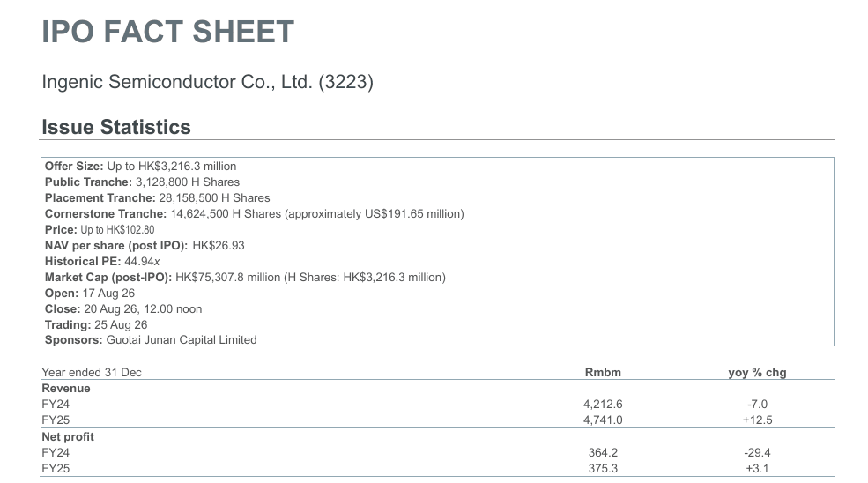Select FY25 revenue figure 4,741.0

click(603, 420)
